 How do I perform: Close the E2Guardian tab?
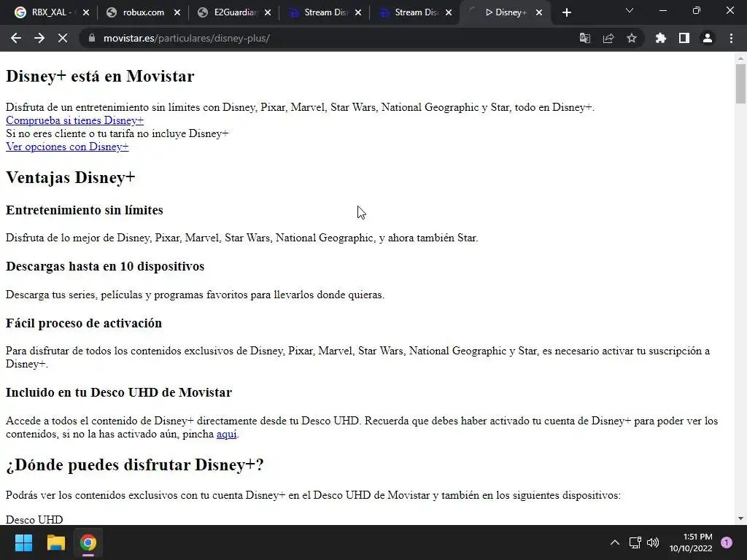(268, 13)
